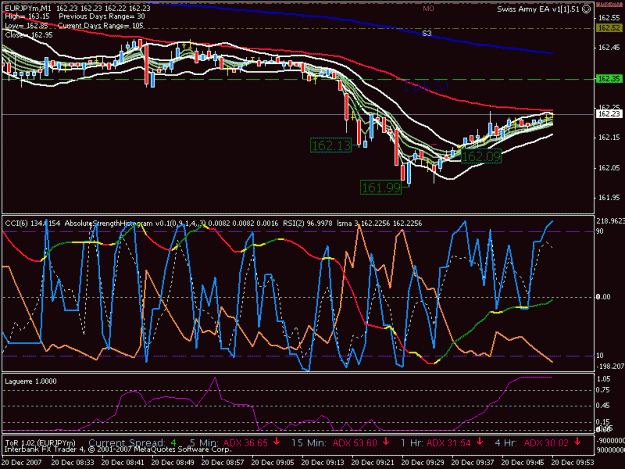Click the 20 Dec 08:33 time axis label
625x469 pixels.
click(x=73, y=462)
